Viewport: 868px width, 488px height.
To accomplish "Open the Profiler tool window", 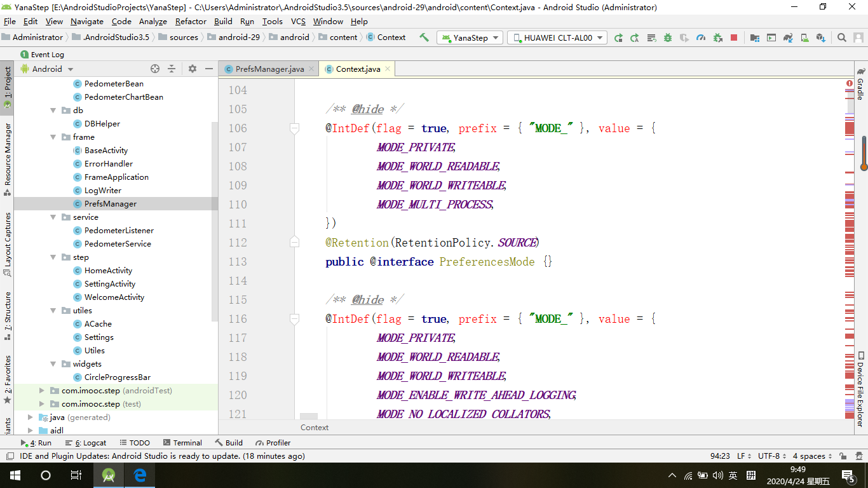I will pos(273,443).
